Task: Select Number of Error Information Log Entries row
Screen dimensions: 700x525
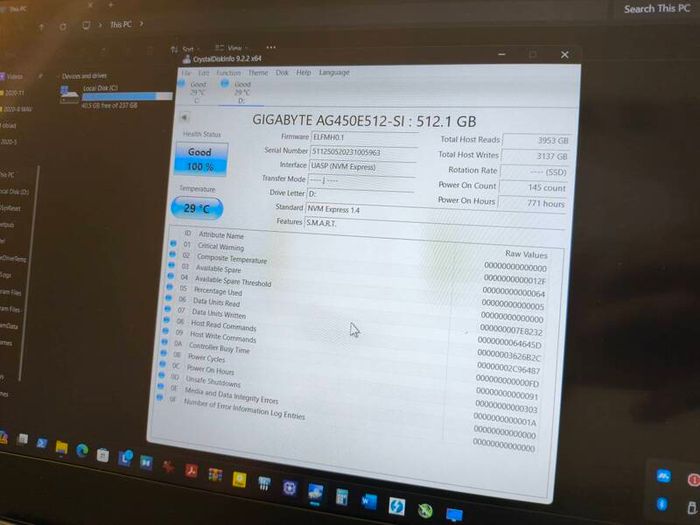Action: tap(345, 421)
